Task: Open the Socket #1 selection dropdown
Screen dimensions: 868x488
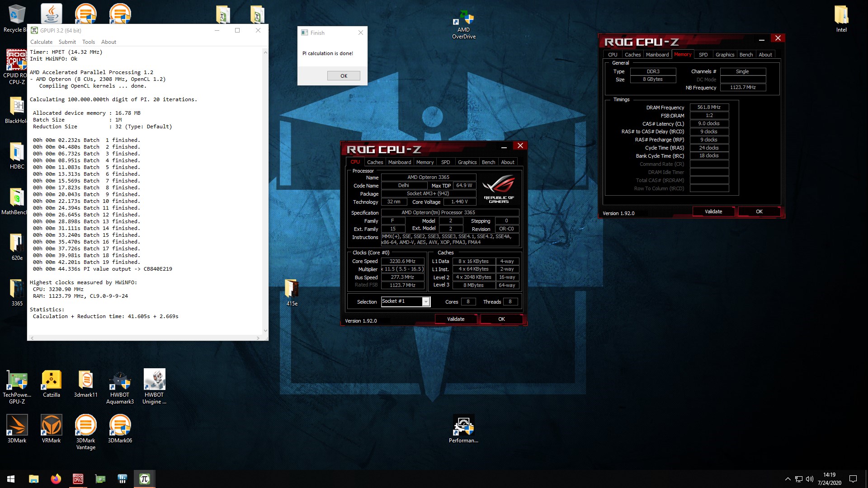Action: [406, 301]
